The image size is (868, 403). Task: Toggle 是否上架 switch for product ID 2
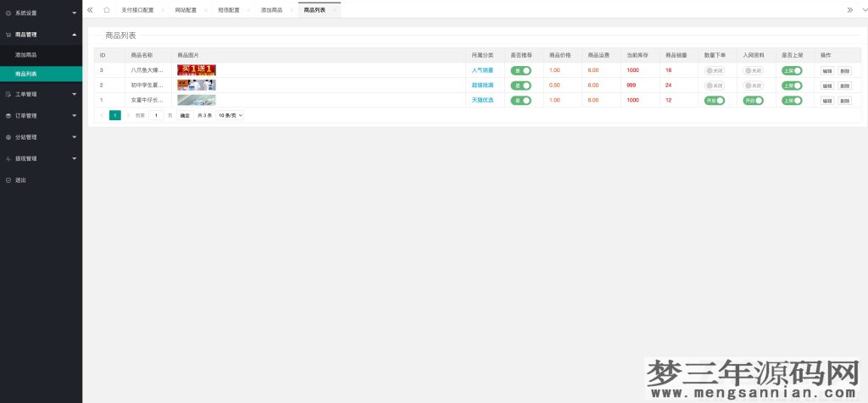(791, 86)
